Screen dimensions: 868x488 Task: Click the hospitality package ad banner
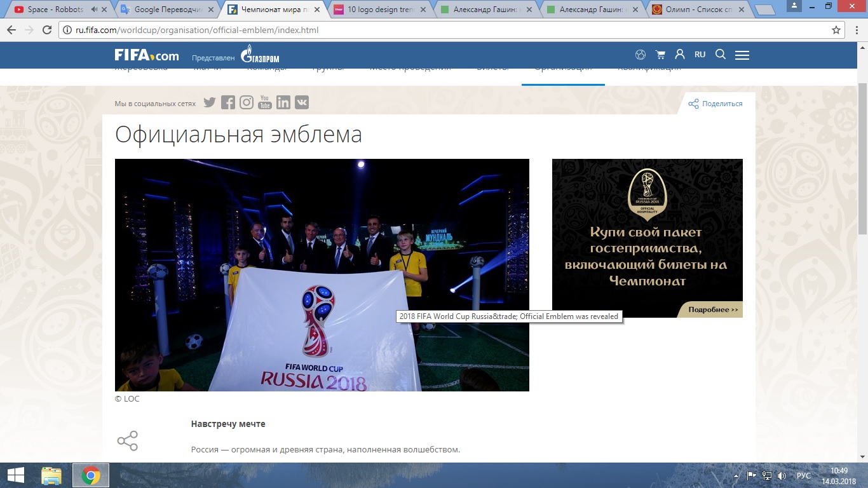[x=648, y=238]
